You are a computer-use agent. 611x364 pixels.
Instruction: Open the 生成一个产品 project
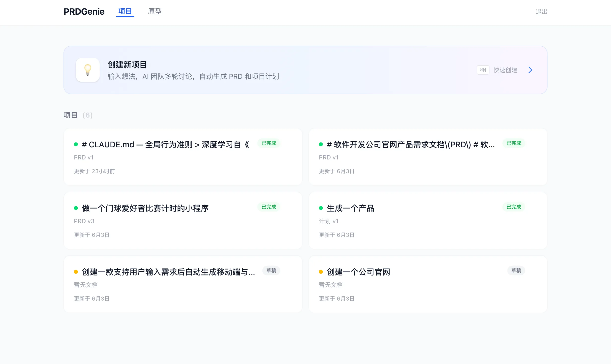point(428,220)
